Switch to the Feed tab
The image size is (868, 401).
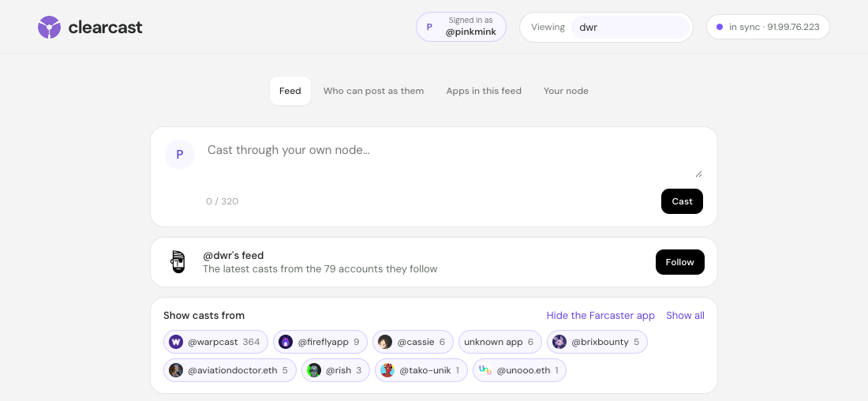coord(290,91)
